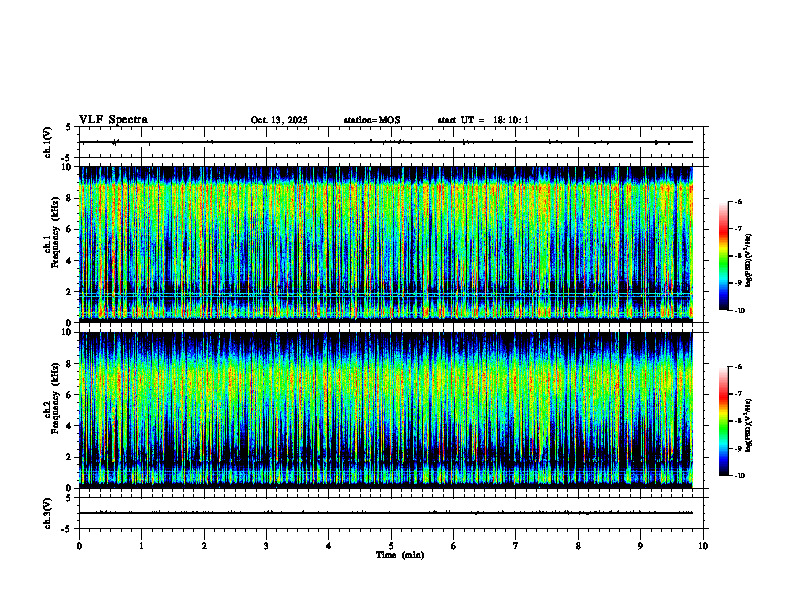The height and width of the screenshot is (612, 792).
Task: Click the "station=MOS" label
Action: click(372, 120)
